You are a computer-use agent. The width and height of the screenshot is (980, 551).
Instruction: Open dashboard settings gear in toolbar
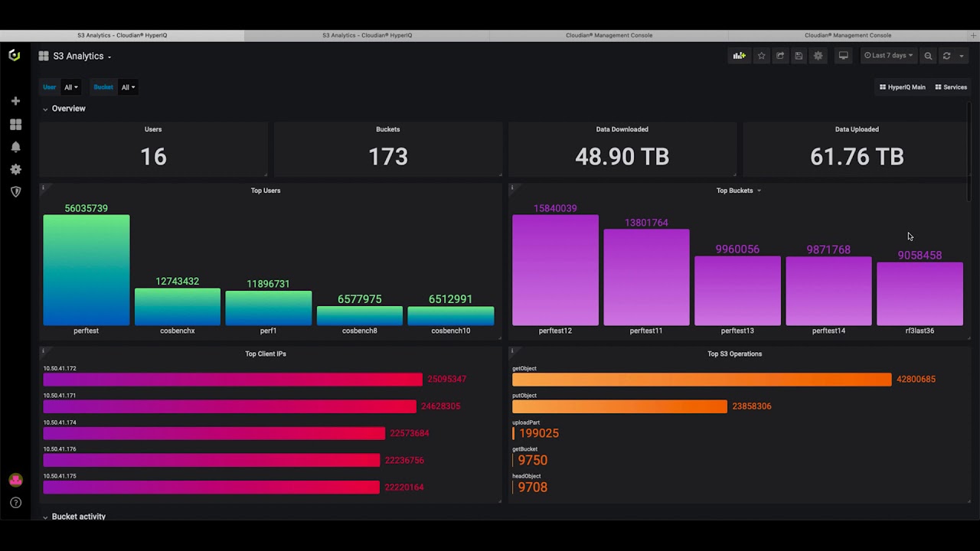pyautogui.click(x=818, y=56)
